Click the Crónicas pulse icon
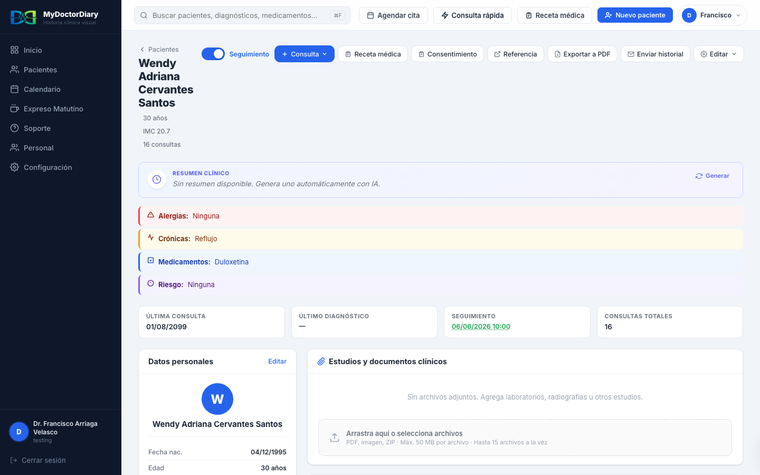This screenshot has width=760, height=475. pyautogui.click(x=151, y=238)
